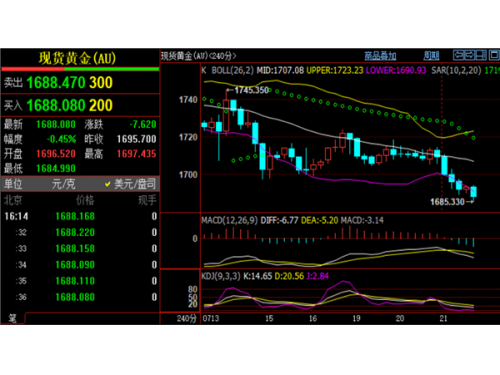The height and width of the screenshot is (375, 500).
Task: Click the split-panel layout icon
Action: point(481,55)
